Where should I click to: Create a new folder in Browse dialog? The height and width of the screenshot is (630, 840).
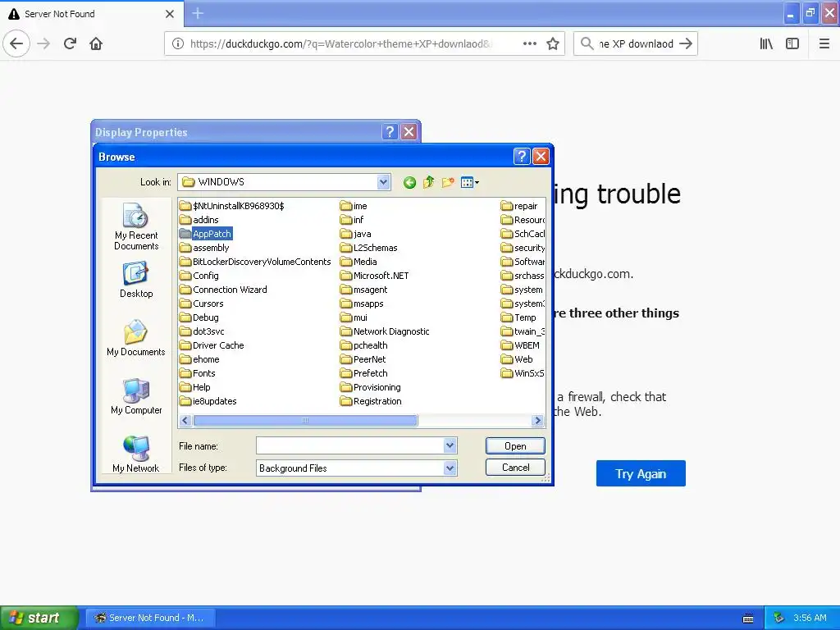click(x=448, y=183)
